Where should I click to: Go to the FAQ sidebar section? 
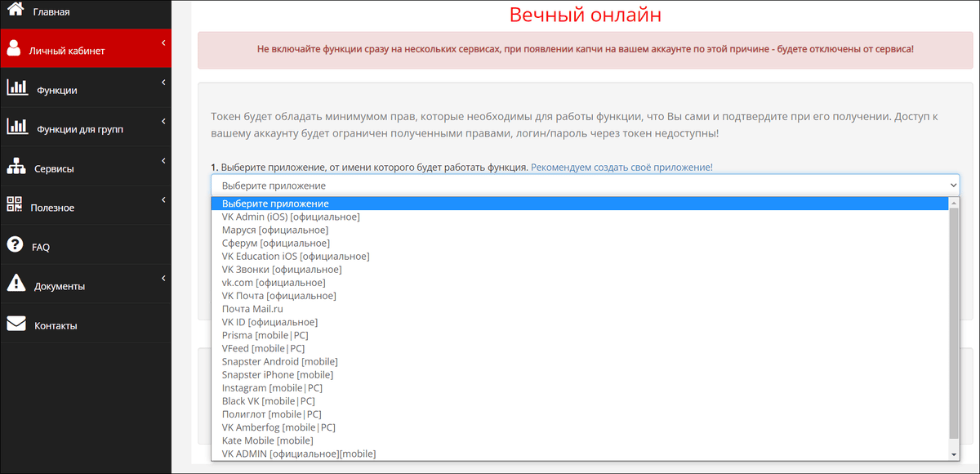click(x=86, y=246)
